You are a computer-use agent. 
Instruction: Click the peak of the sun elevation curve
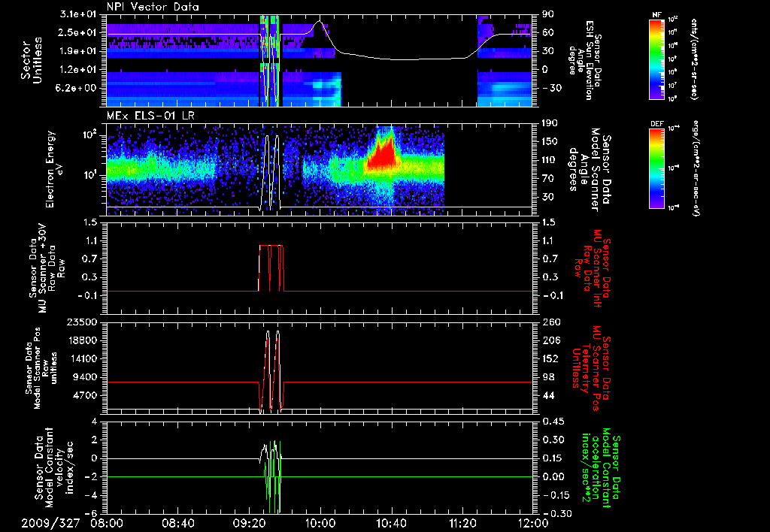point(319,21)
